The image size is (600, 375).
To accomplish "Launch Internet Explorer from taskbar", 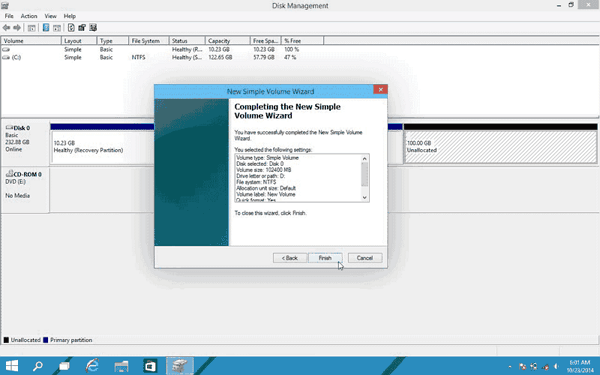I will (92, 366).
